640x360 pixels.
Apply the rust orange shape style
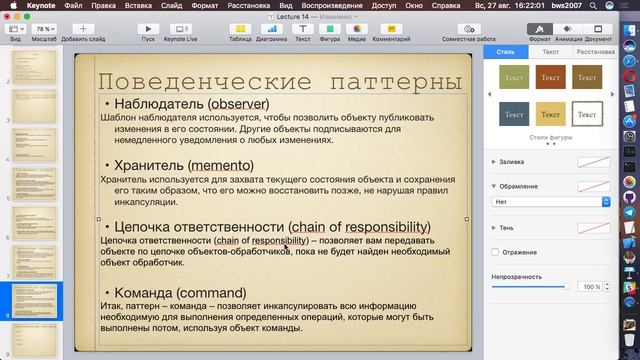click(x=550, y=77)
